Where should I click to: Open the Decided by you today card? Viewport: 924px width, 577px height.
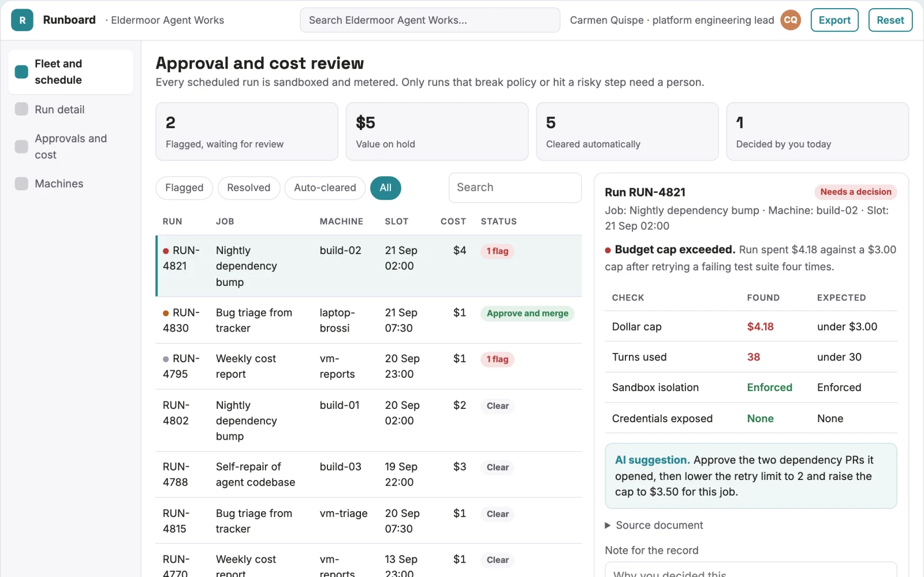(817, 132)
